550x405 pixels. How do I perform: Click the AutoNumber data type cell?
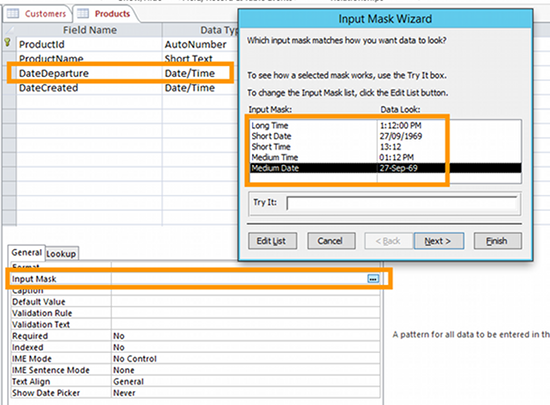200,45
